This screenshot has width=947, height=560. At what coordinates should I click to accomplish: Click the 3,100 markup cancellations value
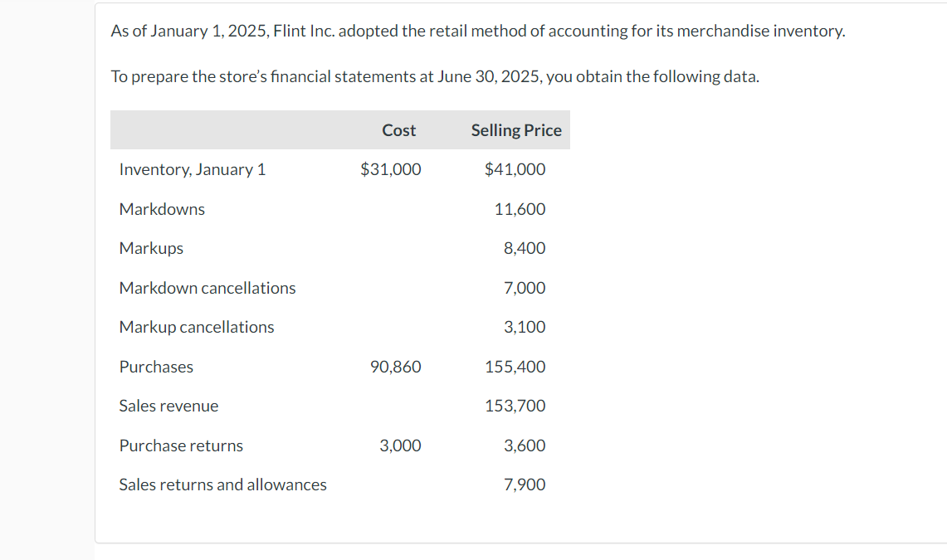525,327
